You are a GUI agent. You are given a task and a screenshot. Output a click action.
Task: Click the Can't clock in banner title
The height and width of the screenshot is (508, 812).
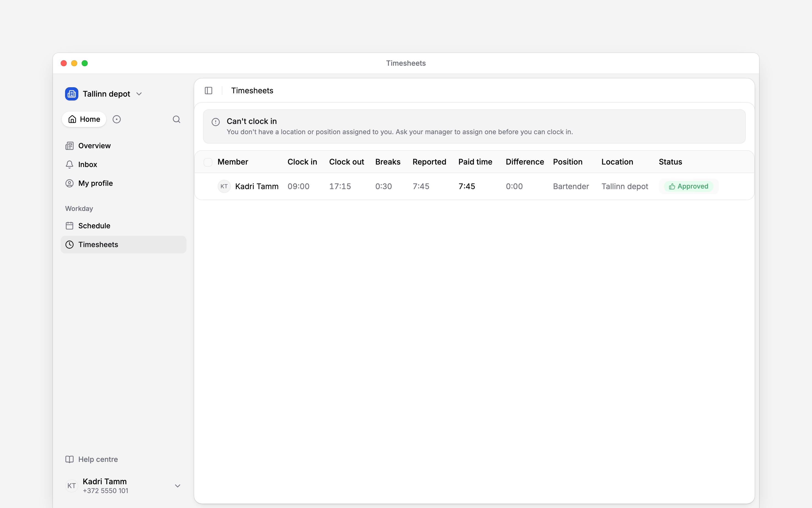coord(252,121)
